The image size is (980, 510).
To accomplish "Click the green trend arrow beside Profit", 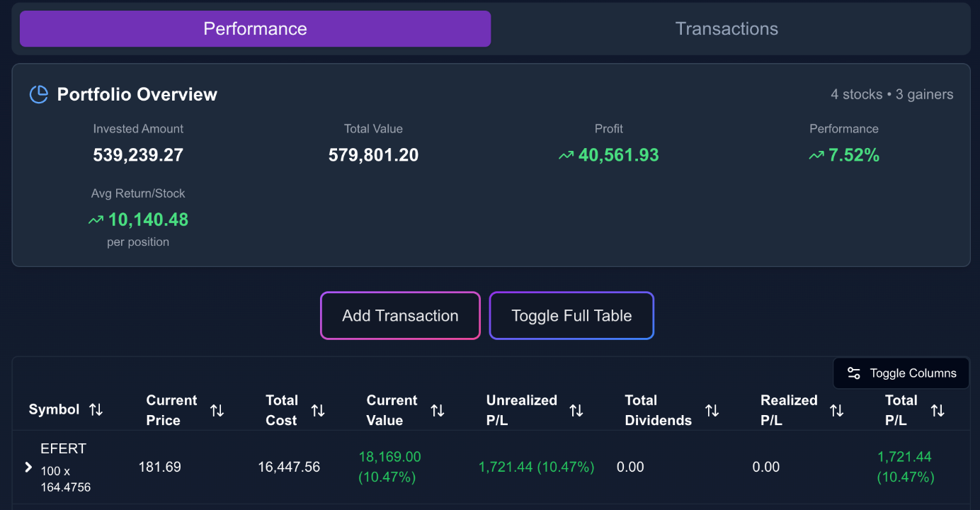I will tap(566, 154).
